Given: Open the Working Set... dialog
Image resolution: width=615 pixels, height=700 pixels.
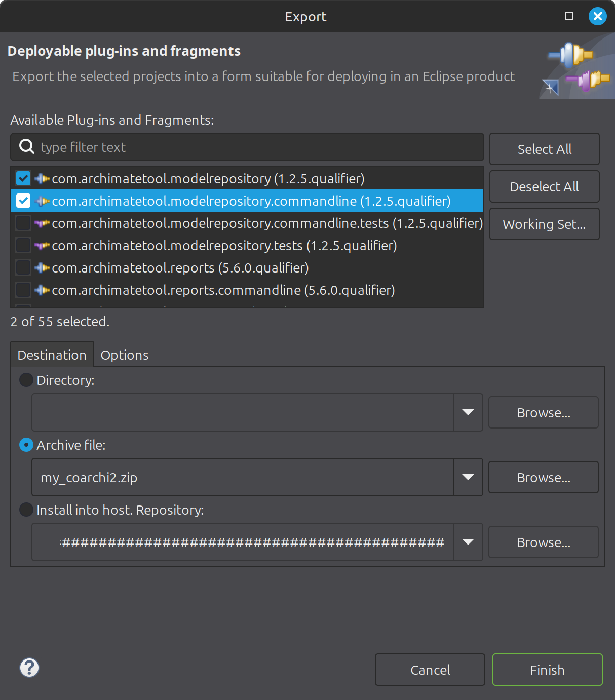Looking at the screenshot, I should (545, 224).
